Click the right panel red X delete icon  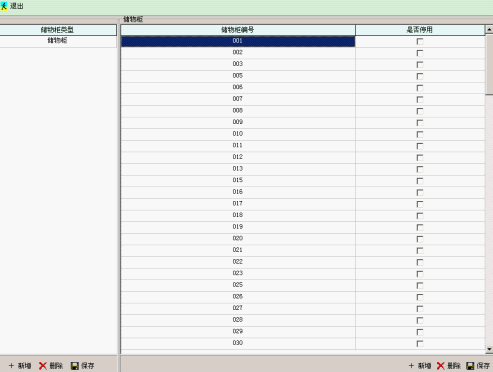(440, 366)
